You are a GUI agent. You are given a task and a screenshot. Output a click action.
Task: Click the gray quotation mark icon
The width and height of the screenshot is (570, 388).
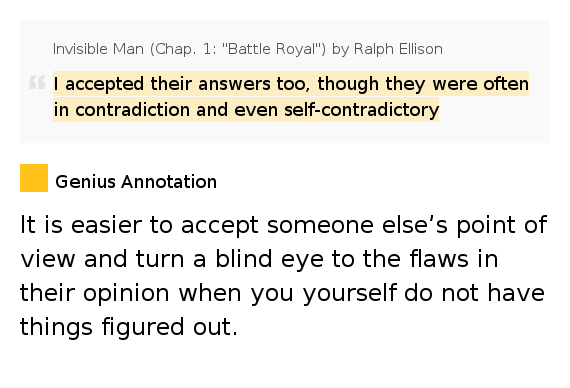[37, 82]
